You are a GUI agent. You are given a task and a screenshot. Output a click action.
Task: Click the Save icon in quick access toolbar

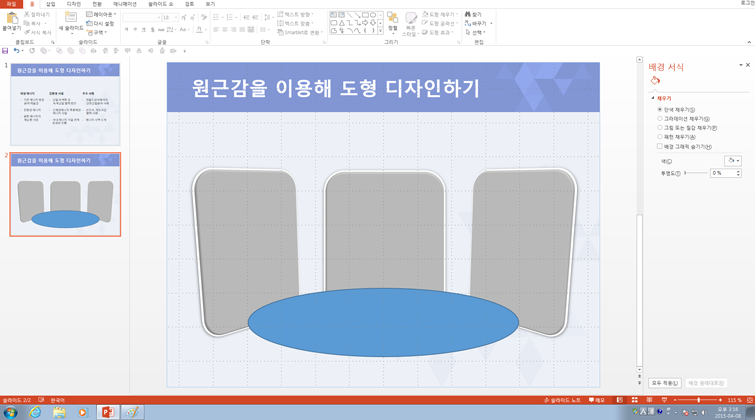(x=5, y=51)
